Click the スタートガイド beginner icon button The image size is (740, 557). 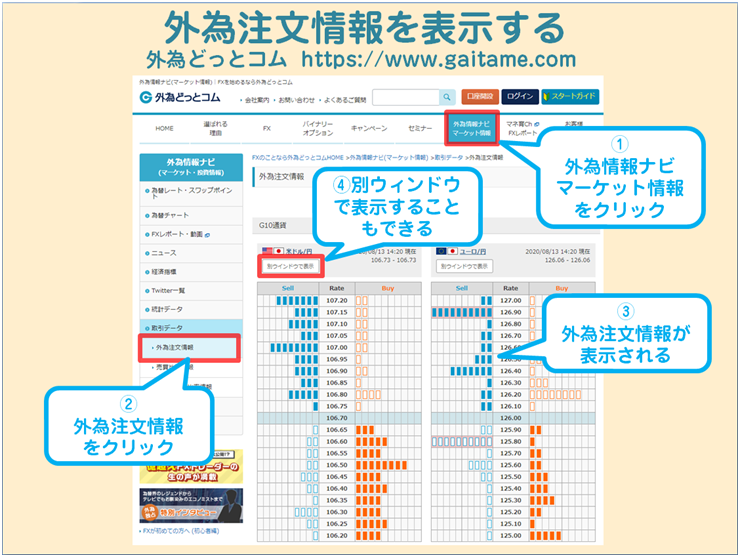click(x=570, y=97)
